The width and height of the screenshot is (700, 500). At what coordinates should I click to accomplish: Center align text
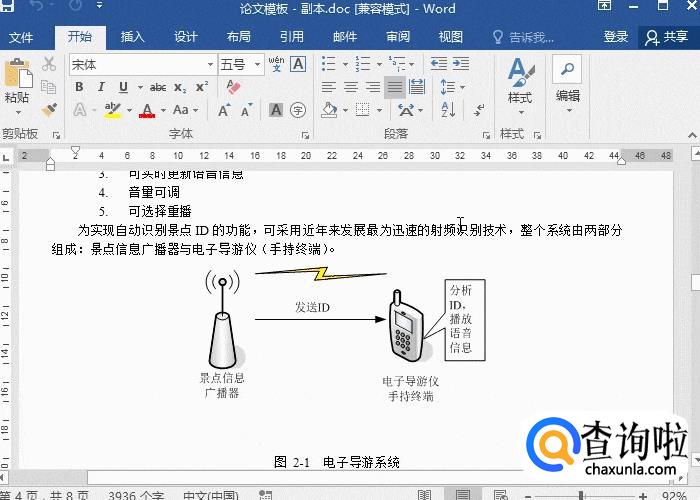(350, 87)
